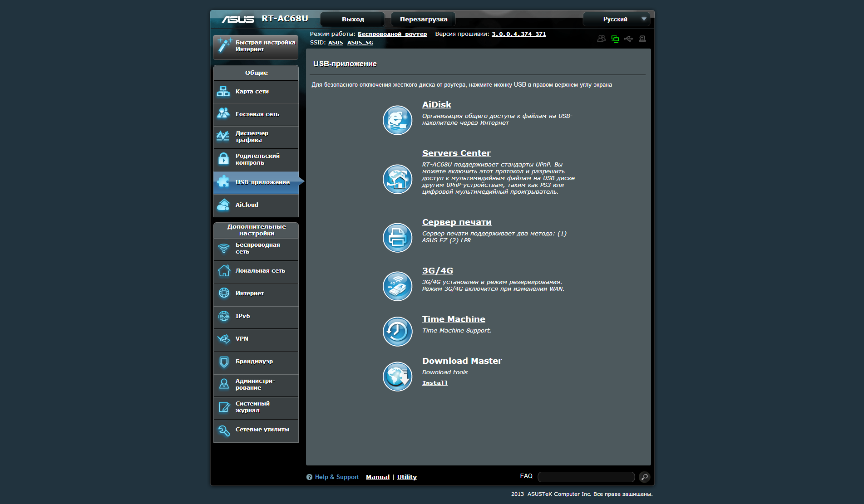The width and height of the screenshot is (864, 504).
Task: Click the VPN arrows icon
Action: pyautogui.click(x=224, y=339)
